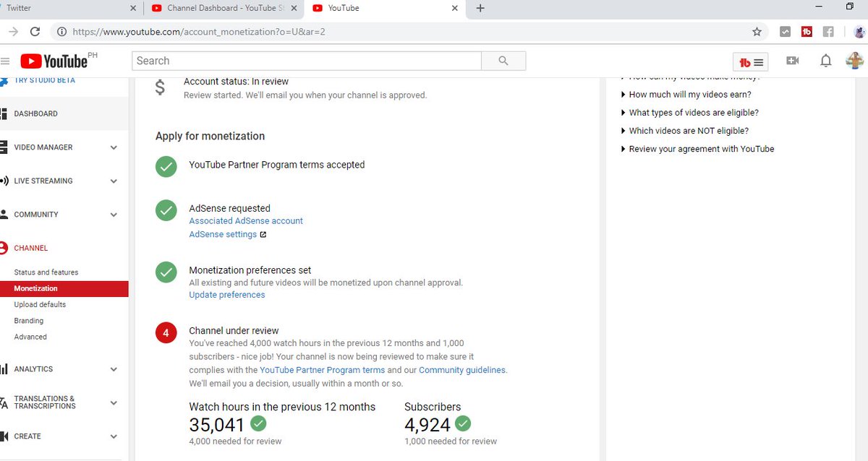The image size is (868, 461).
Task: Expand the Analytics section
Action: [x=114, y=369]
